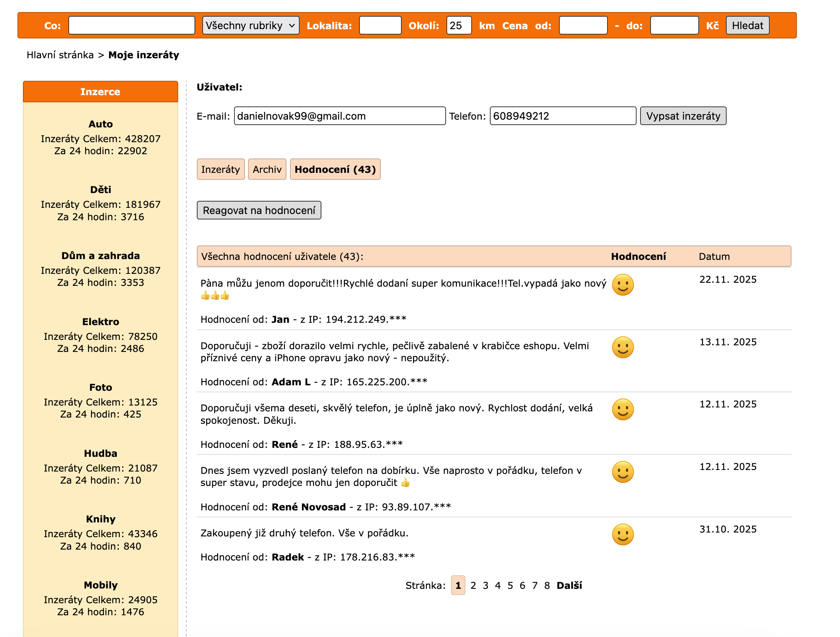840x637 pixels.
Task: Focus the Co search text field
Action: (x=132, y=26)
